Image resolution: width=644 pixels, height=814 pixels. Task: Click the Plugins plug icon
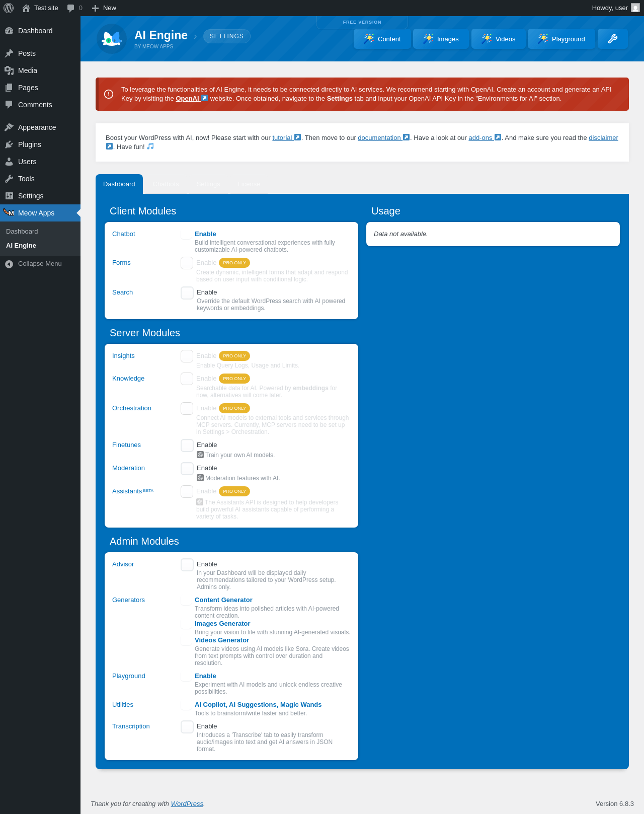pos(9,144)
